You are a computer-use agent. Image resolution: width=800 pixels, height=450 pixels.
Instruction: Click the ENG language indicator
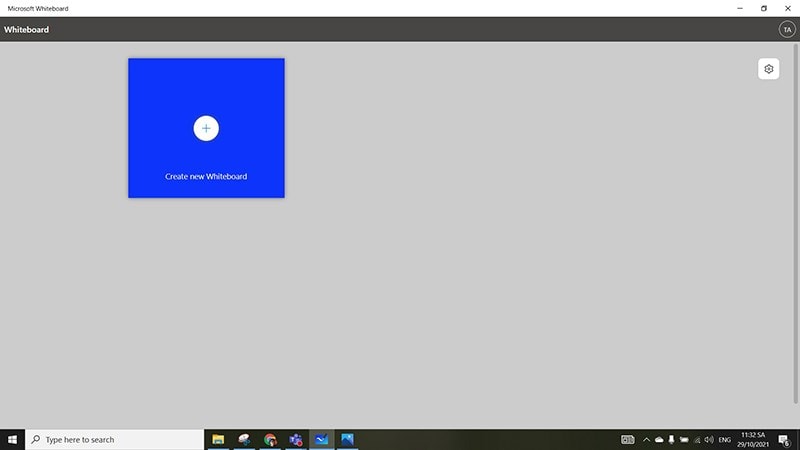coord(724,439)
